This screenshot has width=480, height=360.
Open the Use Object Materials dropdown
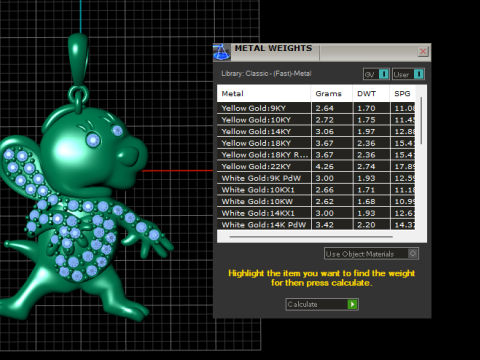[371, 254]
